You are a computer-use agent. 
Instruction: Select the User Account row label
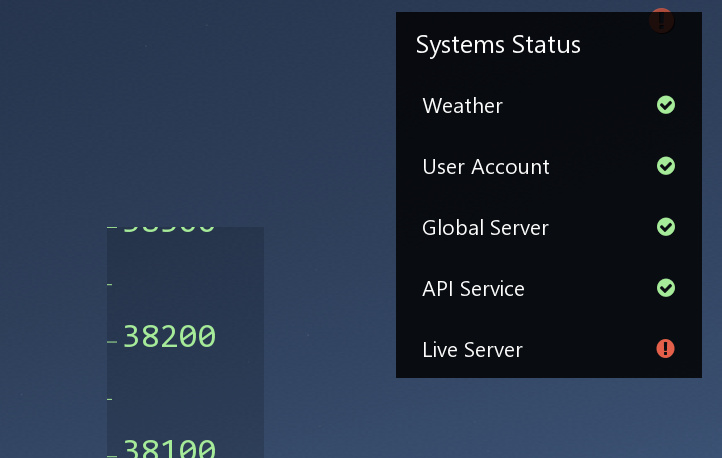coord(486,167)
